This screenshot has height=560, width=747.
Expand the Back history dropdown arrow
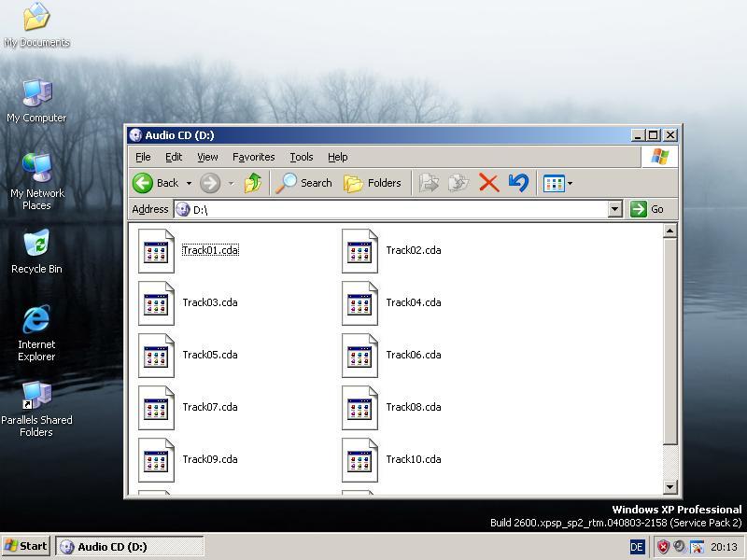[189, 184]
